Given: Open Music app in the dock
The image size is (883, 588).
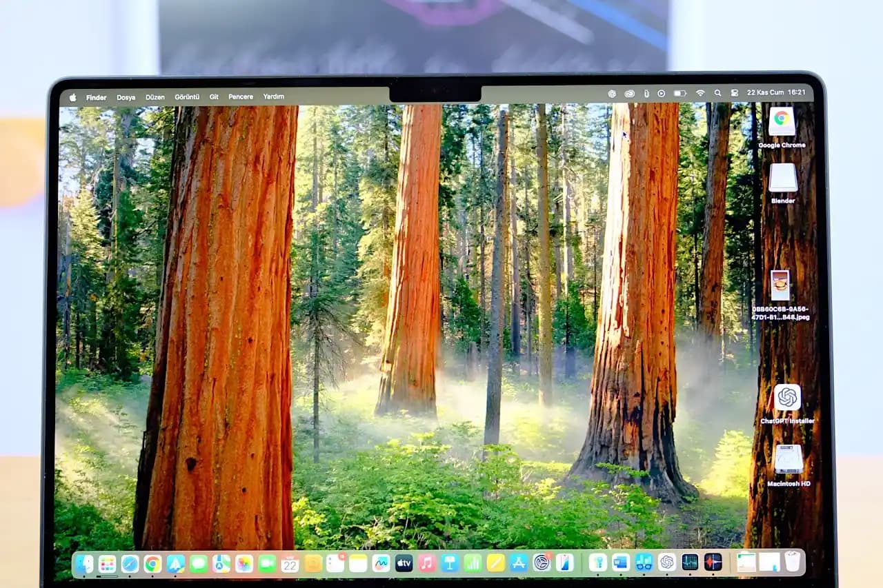Looking at the screenshot, I should coord(427,563).
